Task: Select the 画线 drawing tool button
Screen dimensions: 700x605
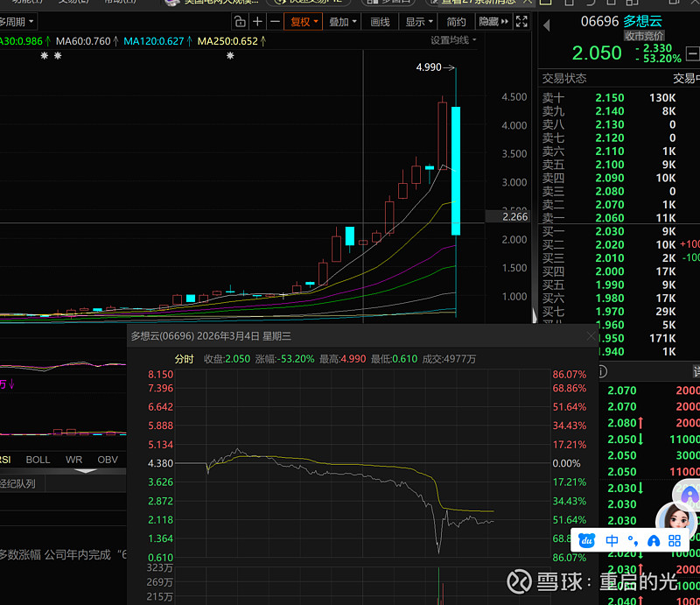Action: [380, 21]
